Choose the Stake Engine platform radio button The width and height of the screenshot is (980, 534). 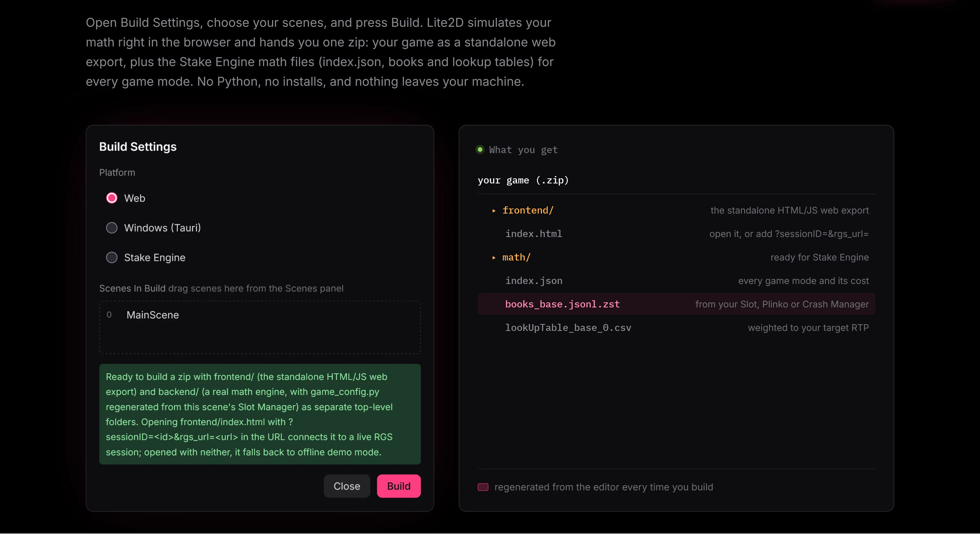112,257
